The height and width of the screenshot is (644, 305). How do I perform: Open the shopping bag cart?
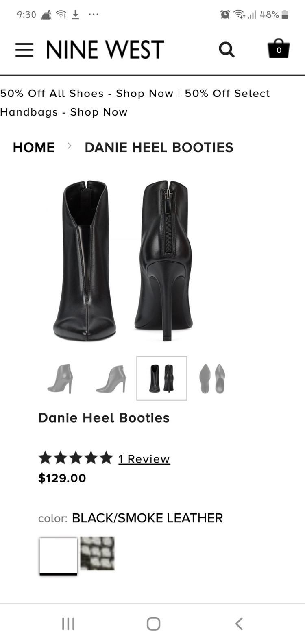279,48
